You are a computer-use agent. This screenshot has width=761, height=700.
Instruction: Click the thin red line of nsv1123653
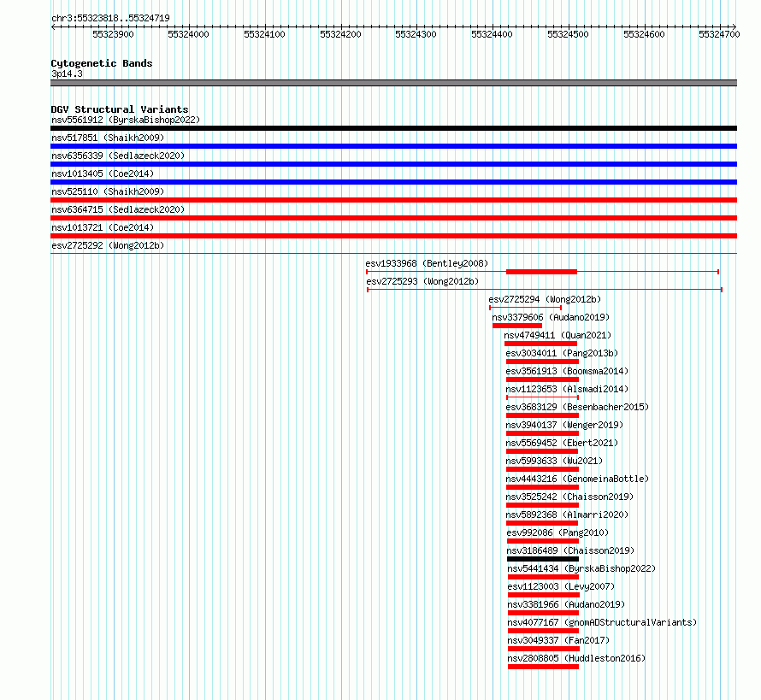pyautogui.click(x=543, y=397)
